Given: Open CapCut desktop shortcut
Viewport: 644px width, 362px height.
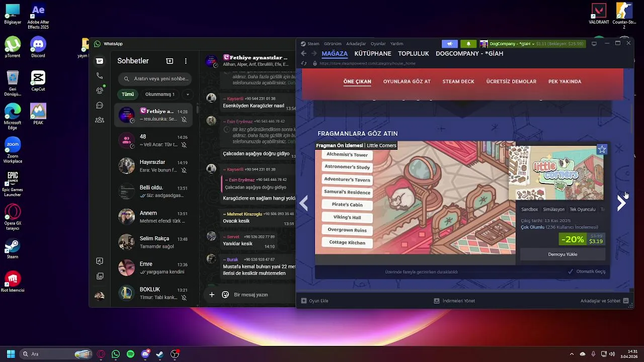Looking at the screenshot, I should (x=38, y=80).
